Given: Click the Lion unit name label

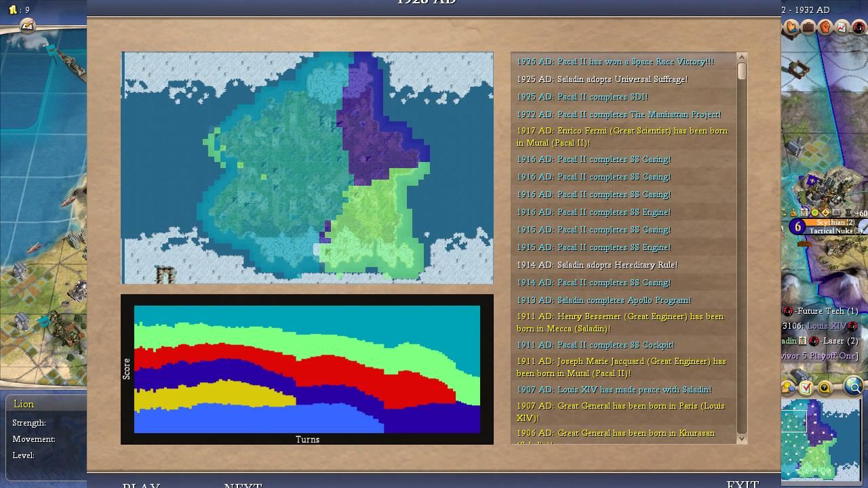Looking at the screenshot, I should 24,404.
